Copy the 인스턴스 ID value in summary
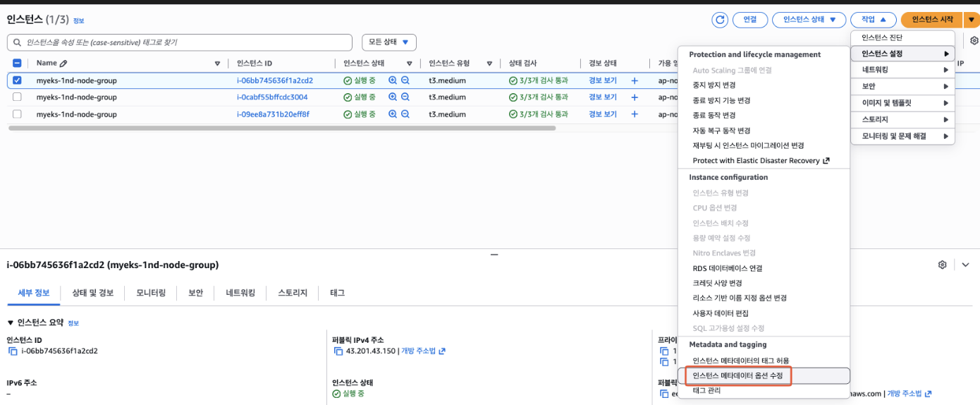This screenshot has height=405, width=980. [13, 351]
